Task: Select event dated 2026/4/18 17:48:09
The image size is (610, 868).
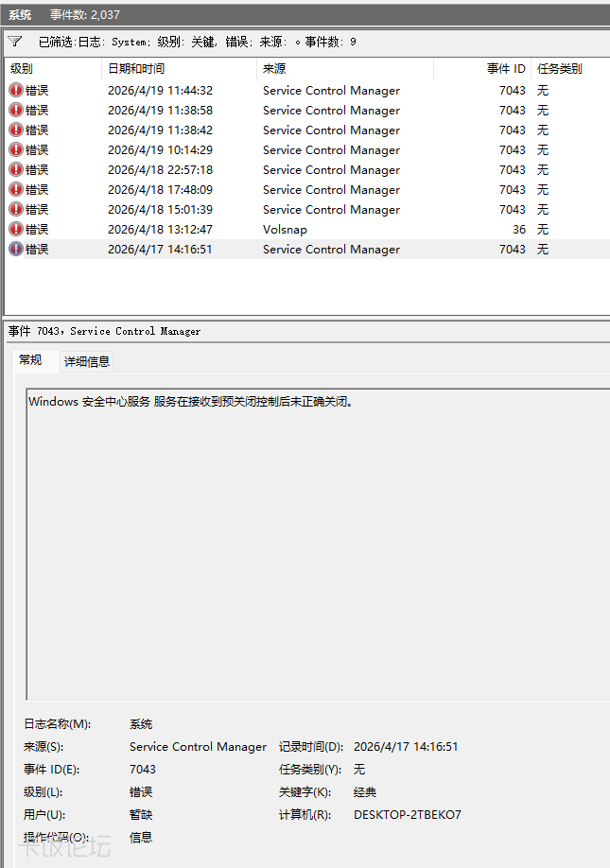Action: pos(307,190)
